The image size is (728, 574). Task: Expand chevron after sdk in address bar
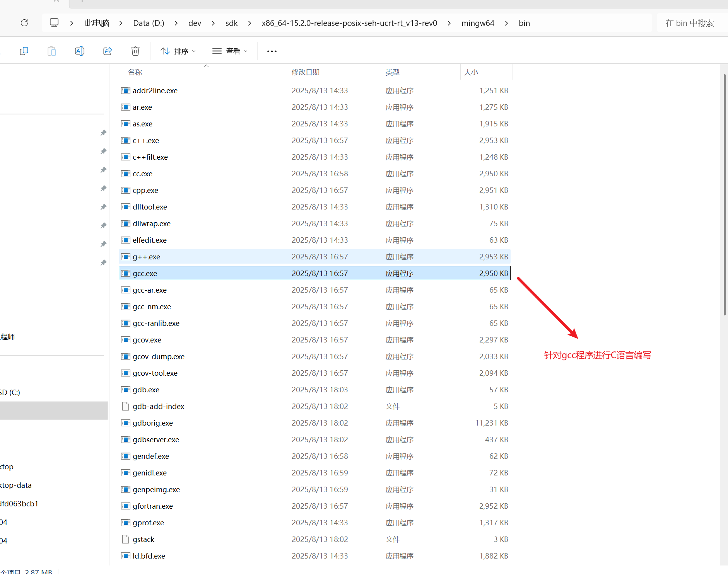250,23
